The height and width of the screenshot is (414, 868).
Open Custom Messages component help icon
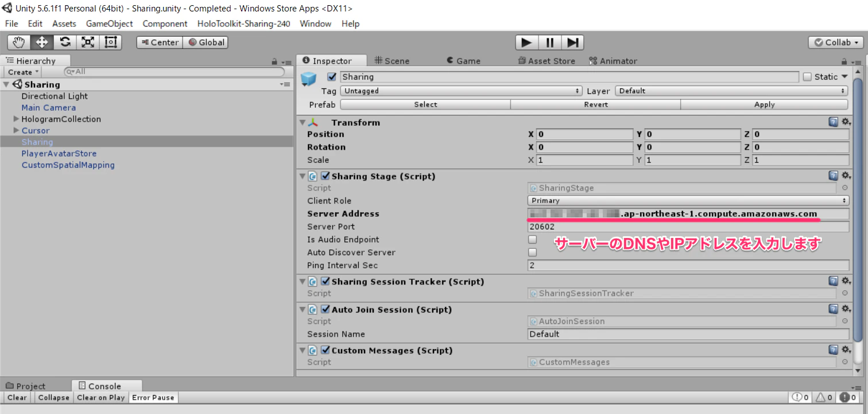click(x=833, y=350)
